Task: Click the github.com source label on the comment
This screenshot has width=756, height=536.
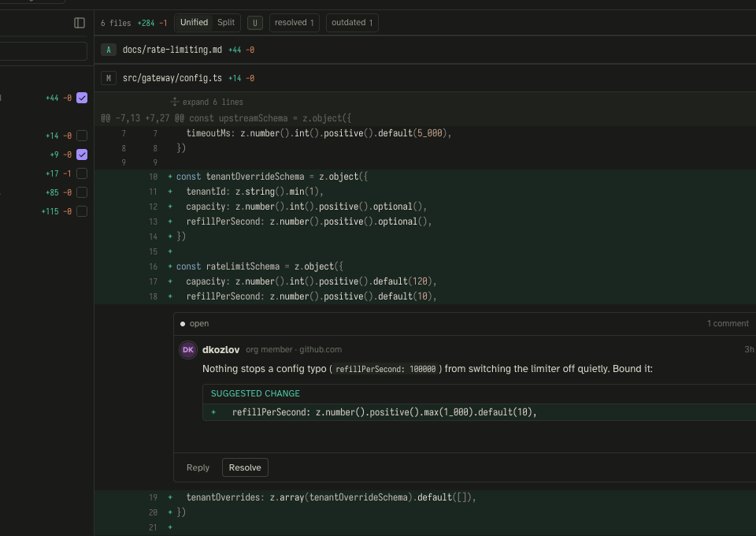Action: [x=321, y=350]
